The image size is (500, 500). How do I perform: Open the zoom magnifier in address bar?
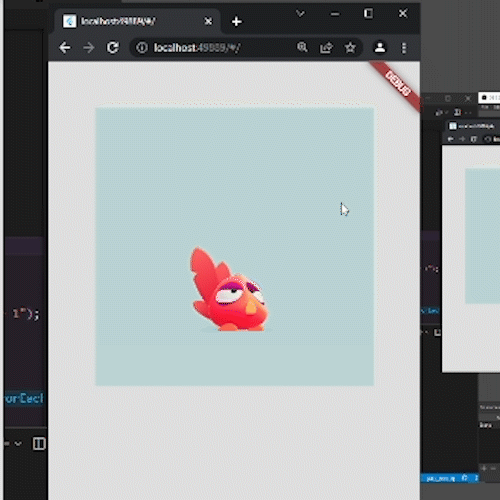tap(302, 47)
